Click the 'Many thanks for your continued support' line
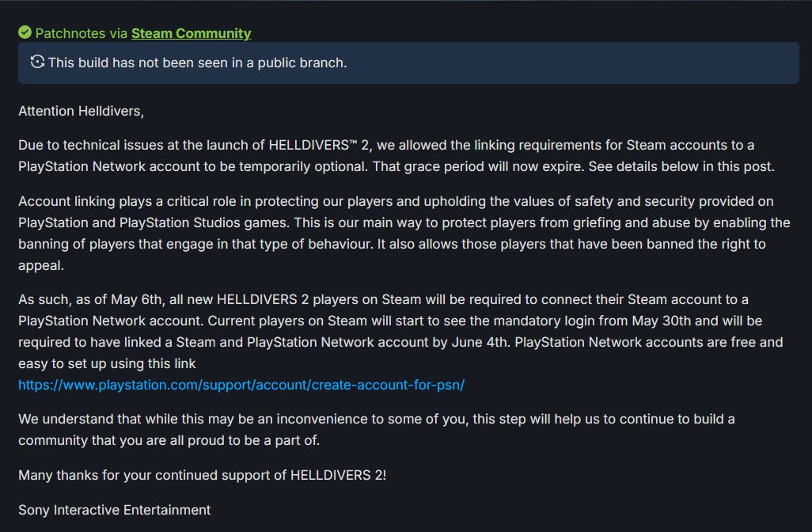This screenshot has height=532, width=812. coord(142,475)
